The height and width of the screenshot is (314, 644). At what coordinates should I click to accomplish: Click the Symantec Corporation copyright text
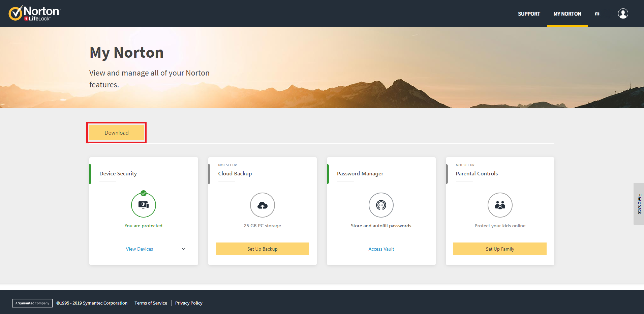[x=92, y=303]
